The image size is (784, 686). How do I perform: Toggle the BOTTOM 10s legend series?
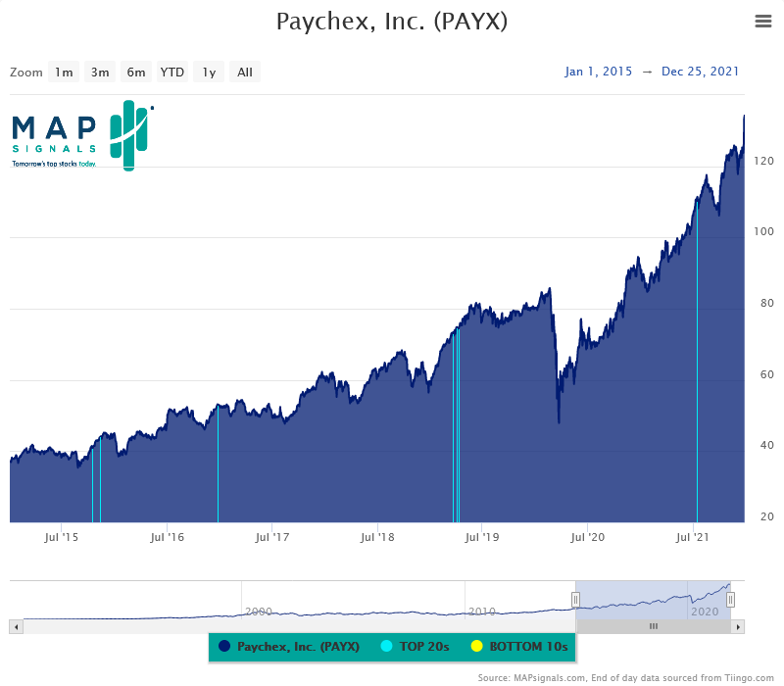coord(519,647)
